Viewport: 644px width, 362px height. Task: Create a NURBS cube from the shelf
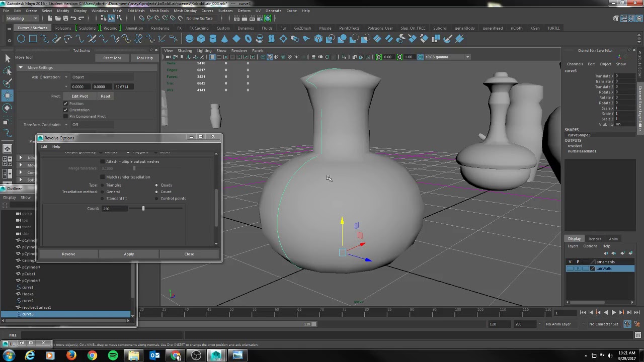pyautogui.click(x=201, y=39)
